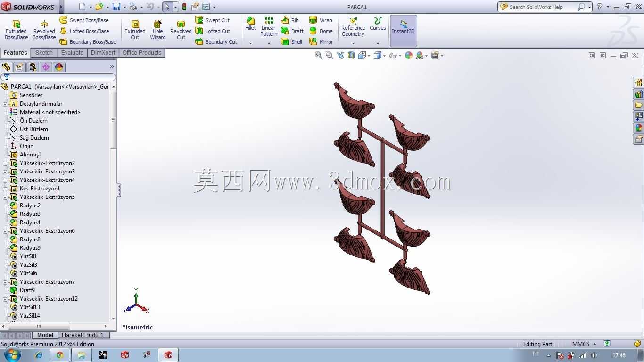Select the Mirror tool

click(321, 42)
